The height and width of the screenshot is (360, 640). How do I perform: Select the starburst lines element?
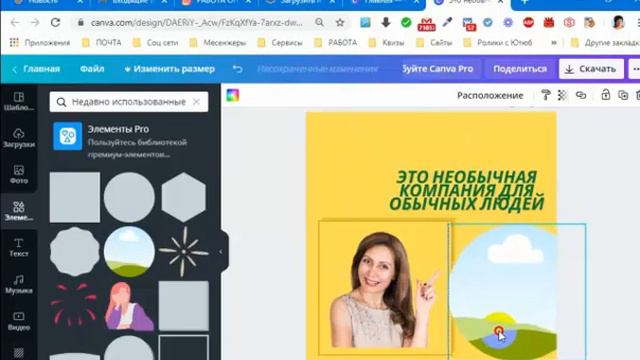(x=184, y=251)
